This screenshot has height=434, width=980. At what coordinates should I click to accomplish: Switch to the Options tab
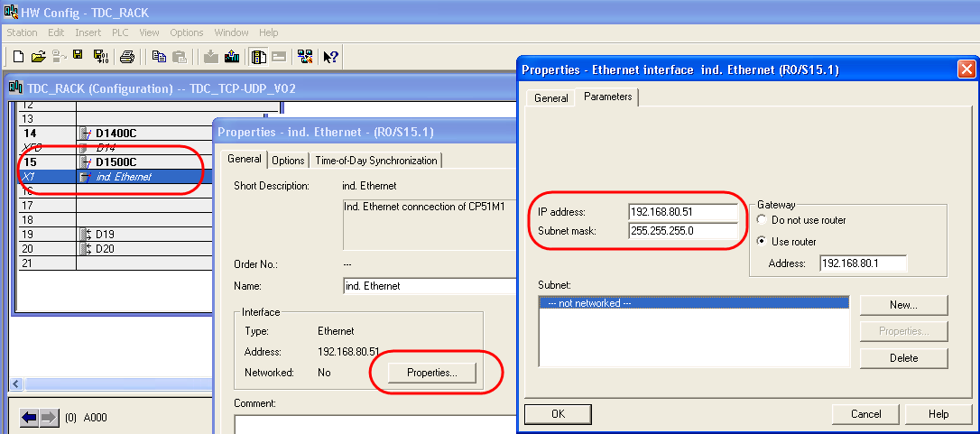(x=288, y=161)
